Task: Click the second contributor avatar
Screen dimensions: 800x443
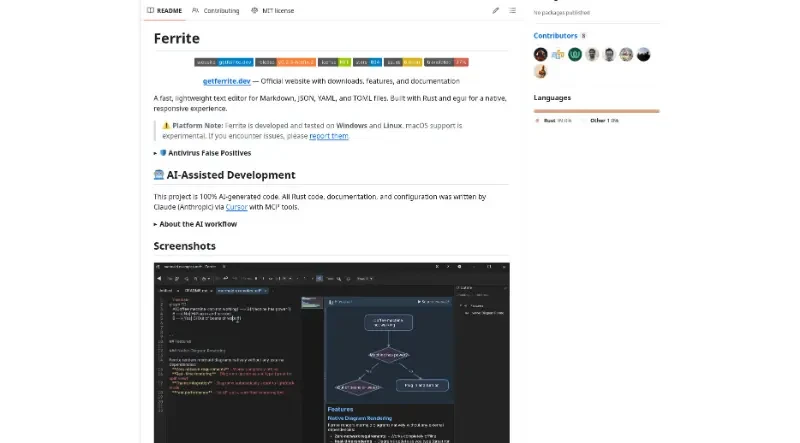Action: click(x=558, y=54)
